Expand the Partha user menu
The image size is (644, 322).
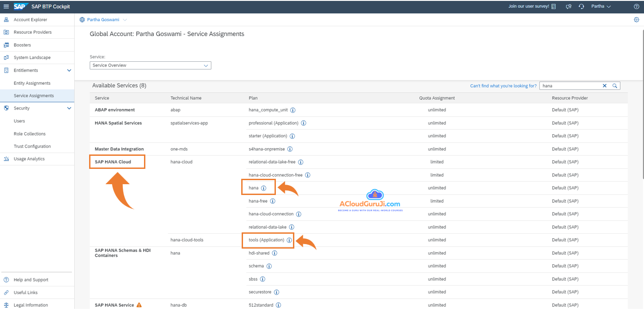[601, 7]
